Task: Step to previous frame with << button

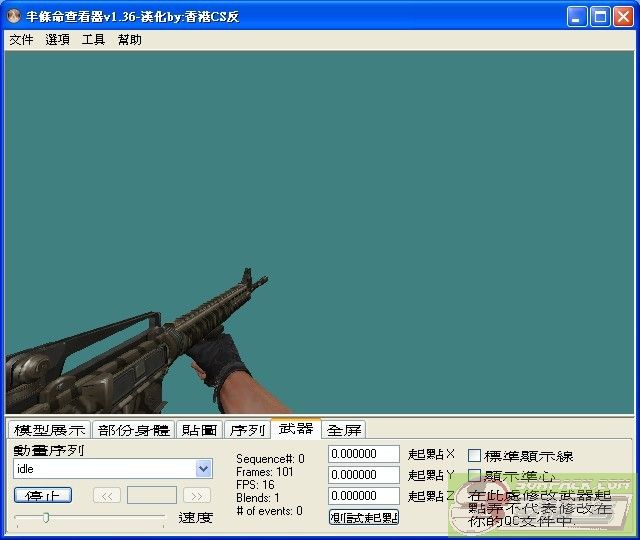Action: click(x=107, y=496)
